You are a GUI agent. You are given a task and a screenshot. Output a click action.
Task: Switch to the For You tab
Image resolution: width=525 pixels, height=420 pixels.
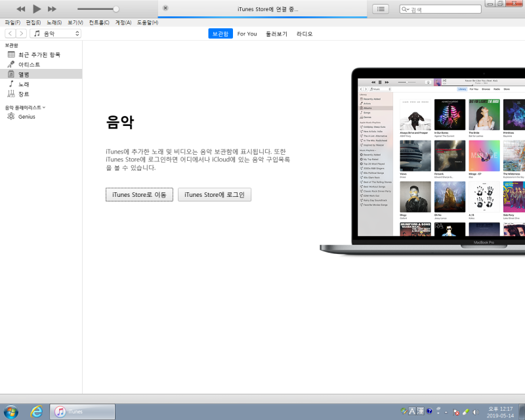(247, 34)
